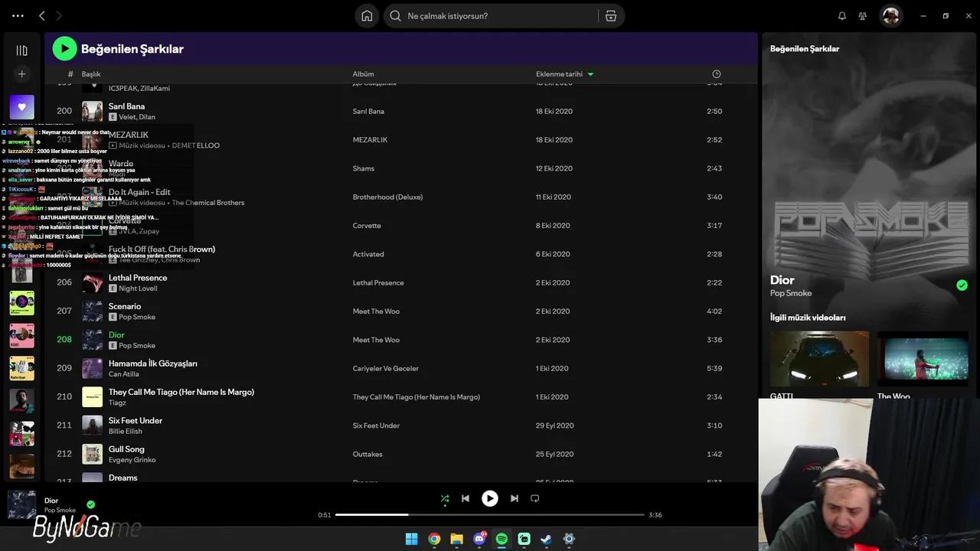
Task: Open Cariyeler Ve Geceler album link
Action: pyautogui.click(x=385, y=368)
